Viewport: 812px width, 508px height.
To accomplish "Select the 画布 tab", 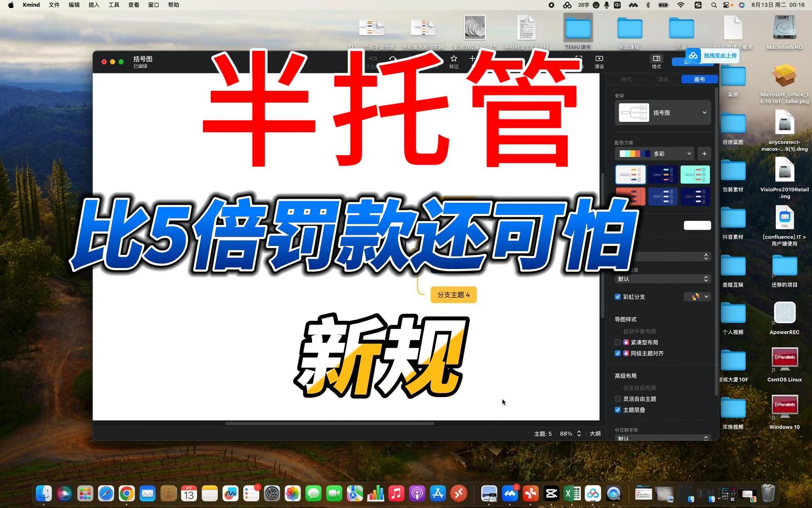I will (x=700, y=79).
